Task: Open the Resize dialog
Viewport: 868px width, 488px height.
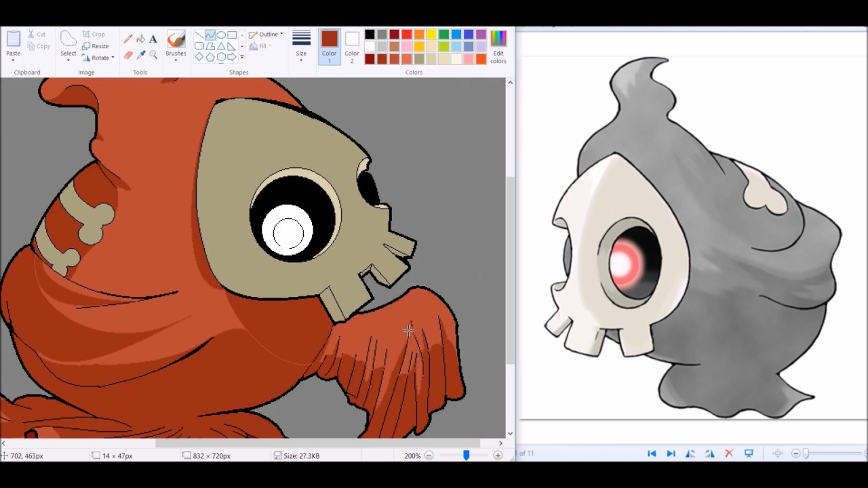Action: point(96,46)
